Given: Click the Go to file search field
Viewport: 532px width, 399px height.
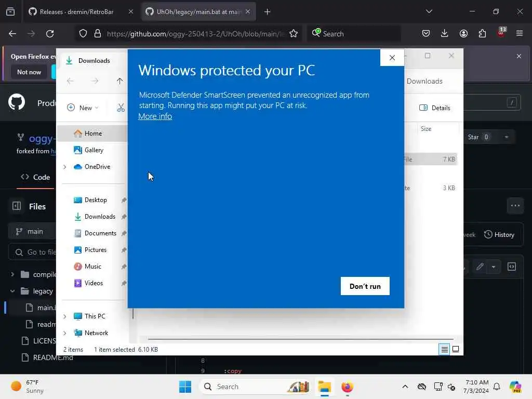Looking at the screenshot, I should pyautogui.click(x=32, y=252).
